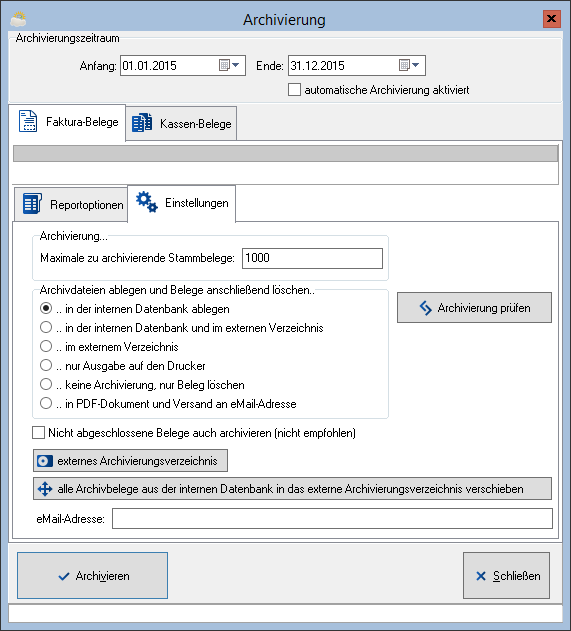Click the move-arrows icon on the verschieben button
Screen dimensions: 571x631
tap(45, 489)
